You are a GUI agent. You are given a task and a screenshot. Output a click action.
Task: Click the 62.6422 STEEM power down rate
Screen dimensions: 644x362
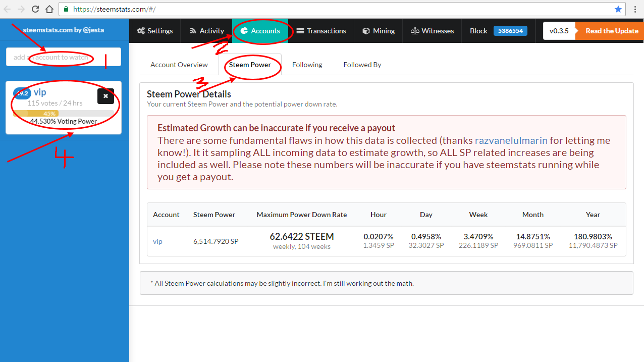tap(302, 236)
